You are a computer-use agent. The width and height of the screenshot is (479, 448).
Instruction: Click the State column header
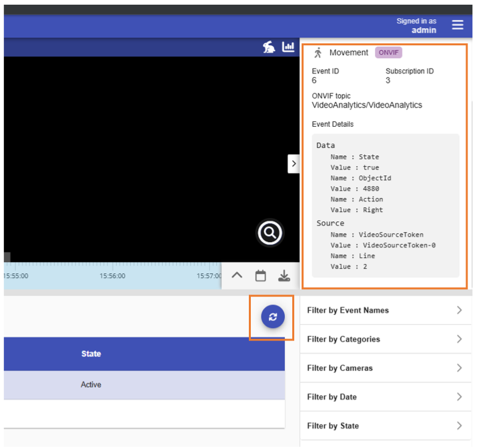point(91,353)
